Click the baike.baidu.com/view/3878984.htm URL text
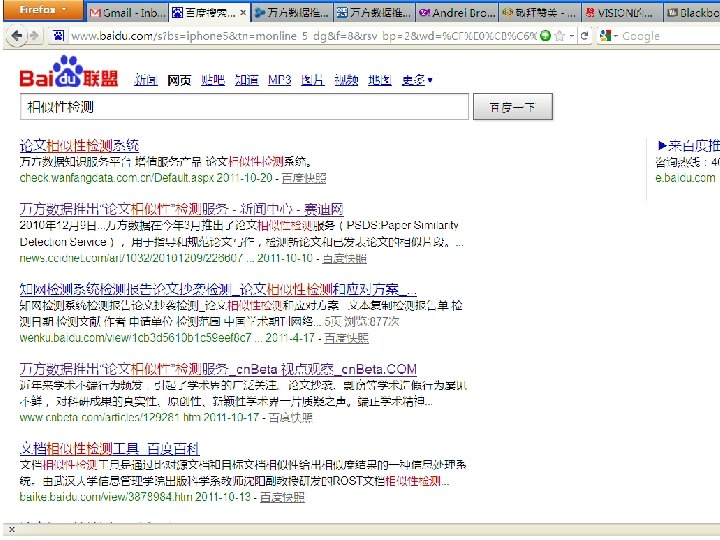Image resolution: width=720 pixels, height=540 pixels. pyautogui.click(x=106, y=497)
